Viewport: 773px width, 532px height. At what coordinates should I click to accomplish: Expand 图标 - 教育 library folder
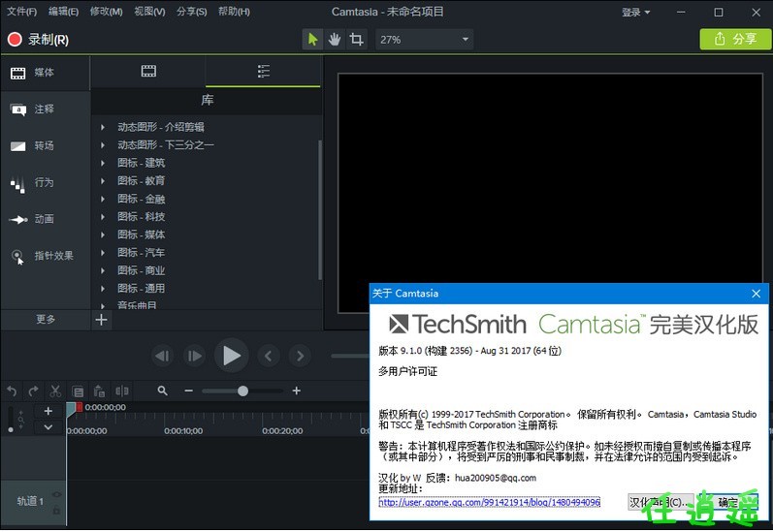103,181
